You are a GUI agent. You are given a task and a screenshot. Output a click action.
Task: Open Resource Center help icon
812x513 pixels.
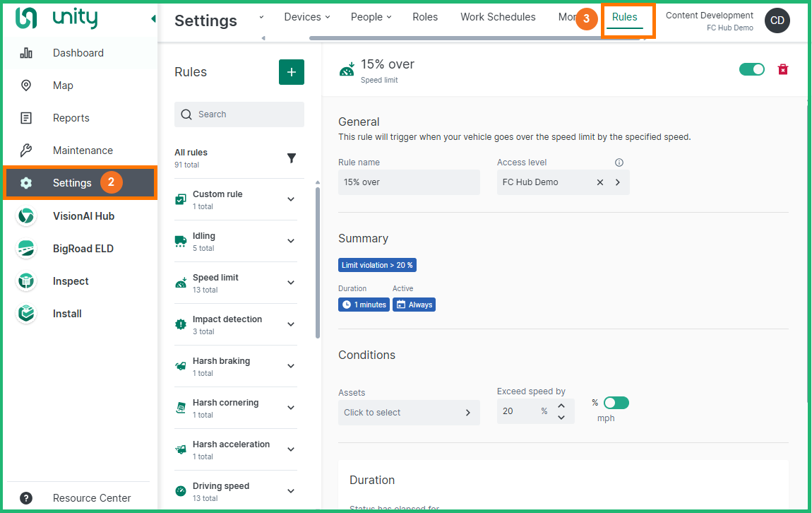(x=26, y=498)
